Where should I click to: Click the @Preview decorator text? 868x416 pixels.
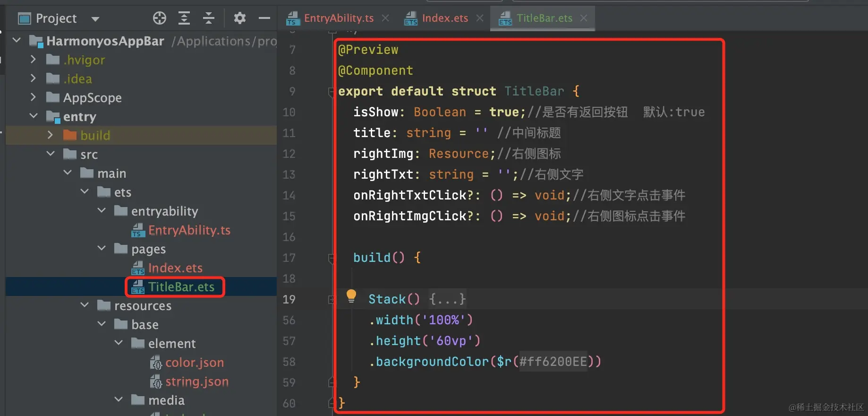point(368,50)
